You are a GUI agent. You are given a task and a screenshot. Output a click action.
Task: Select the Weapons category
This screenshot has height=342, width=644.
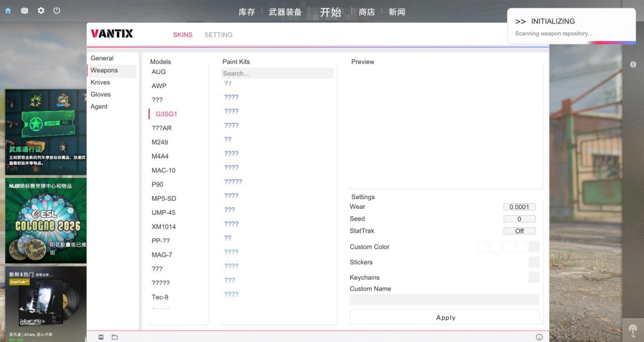click(x=112, y=70)
